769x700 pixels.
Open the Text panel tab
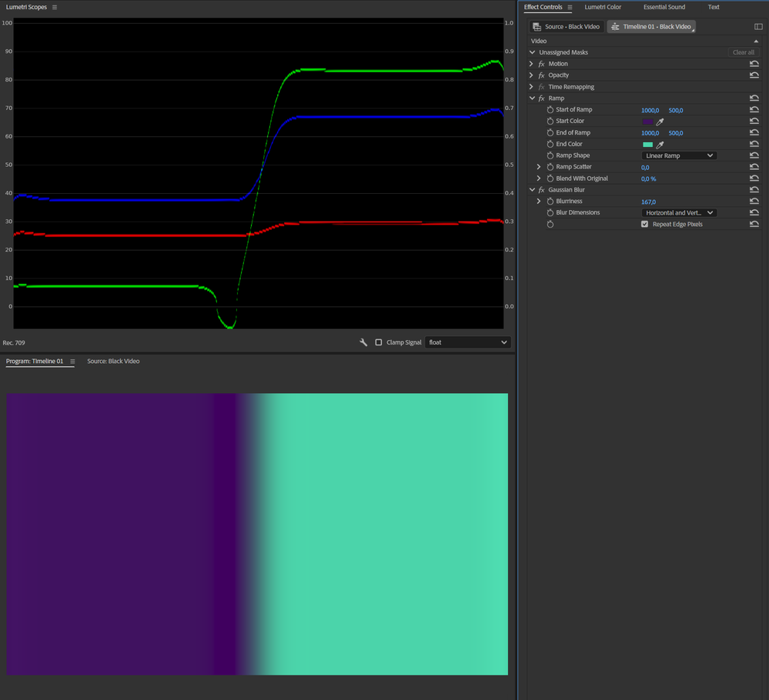714,7
